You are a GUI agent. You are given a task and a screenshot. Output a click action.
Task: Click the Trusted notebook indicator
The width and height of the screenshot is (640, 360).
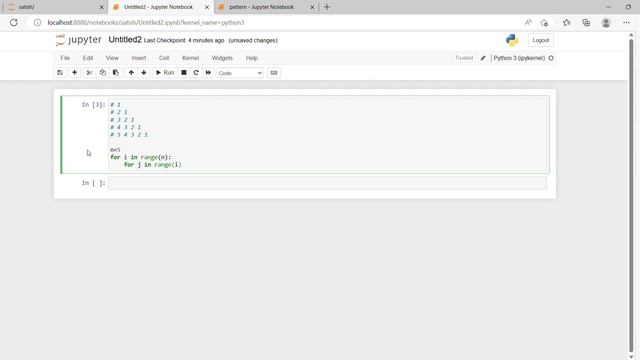(464, 58)
